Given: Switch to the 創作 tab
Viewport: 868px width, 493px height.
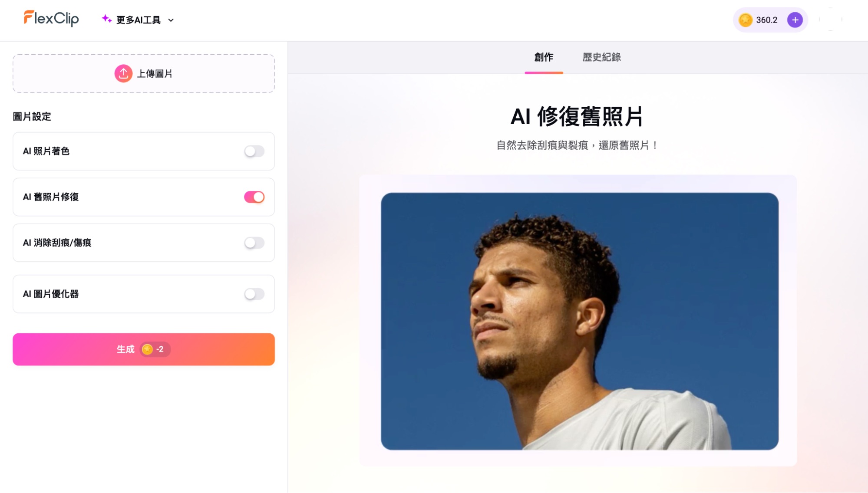Looking at the screenshot, I should click(x=544, y=57).
